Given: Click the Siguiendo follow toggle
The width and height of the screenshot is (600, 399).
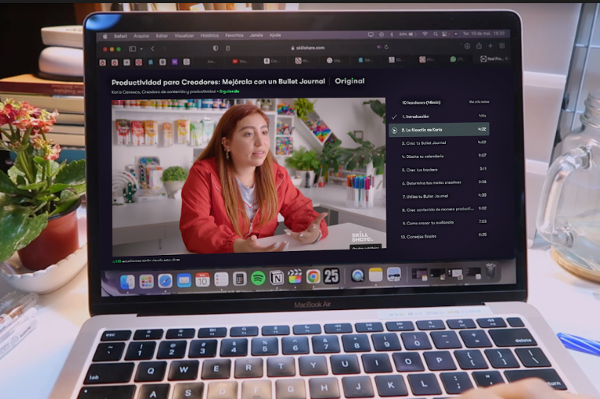Looking at the screenshot, I should pyautogui.click(x=229, y=91).
